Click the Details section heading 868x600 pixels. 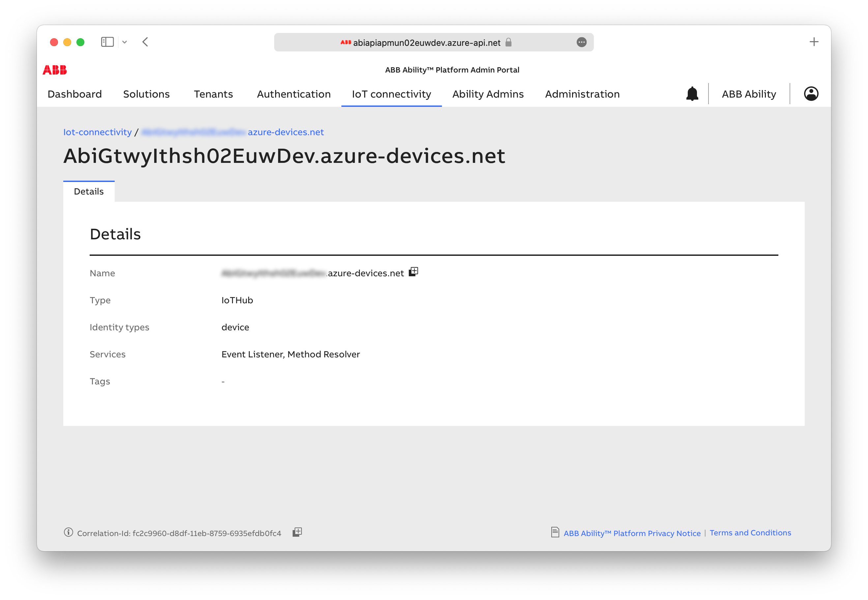[x=115, y=234]
